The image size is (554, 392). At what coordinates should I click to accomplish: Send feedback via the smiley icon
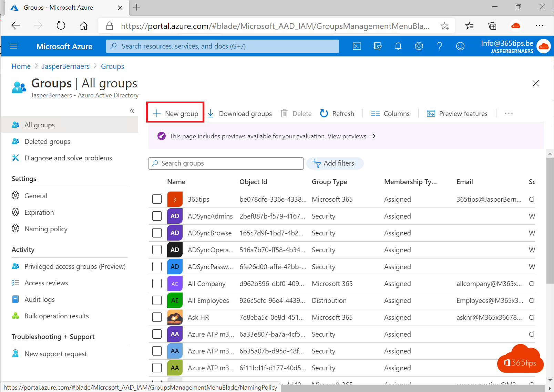click(x=460, y=46)
